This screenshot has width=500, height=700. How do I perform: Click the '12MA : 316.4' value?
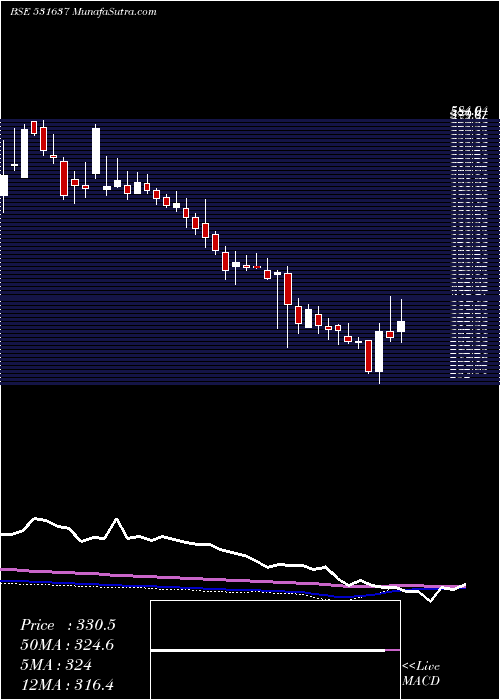pos(69,685)
